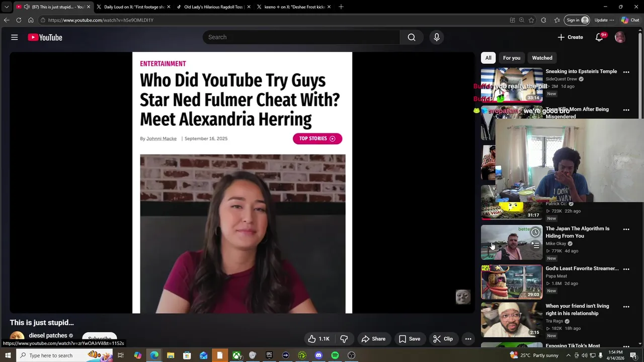Add Japan Algorithm video to Watch later
Viewport: 644px width, 362px height.
tap(535, 232)
